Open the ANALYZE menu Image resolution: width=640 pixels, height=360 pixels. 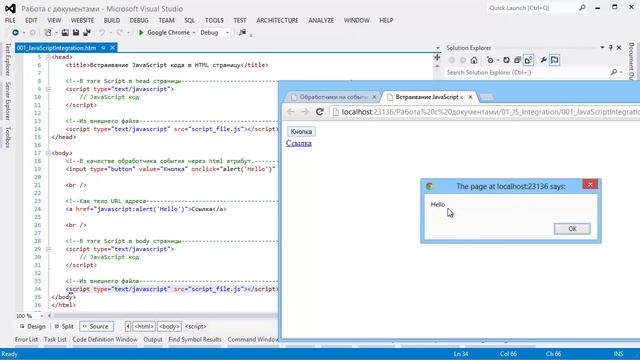click(x=321, y=20)
